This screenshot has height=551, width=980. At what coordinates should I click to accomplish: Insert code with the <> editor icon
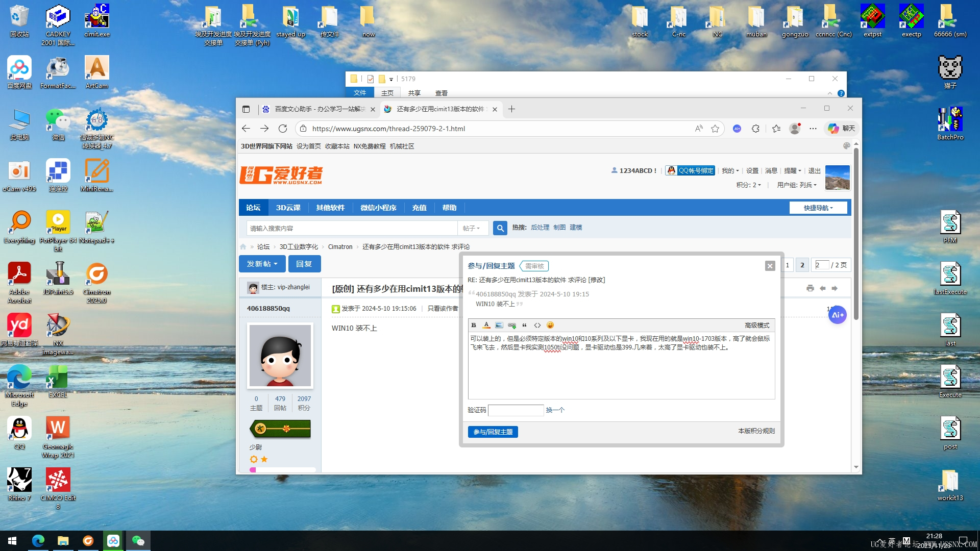[537, 325]
